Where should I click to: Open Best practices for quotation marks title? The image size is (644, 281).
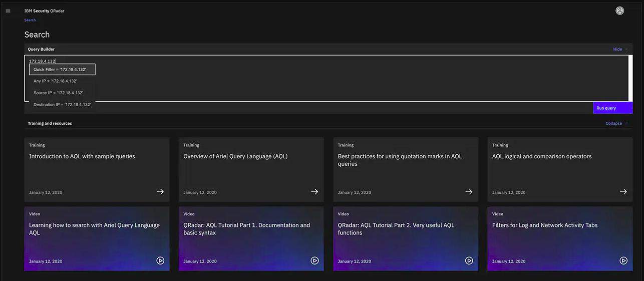click(x=400, y=160)
